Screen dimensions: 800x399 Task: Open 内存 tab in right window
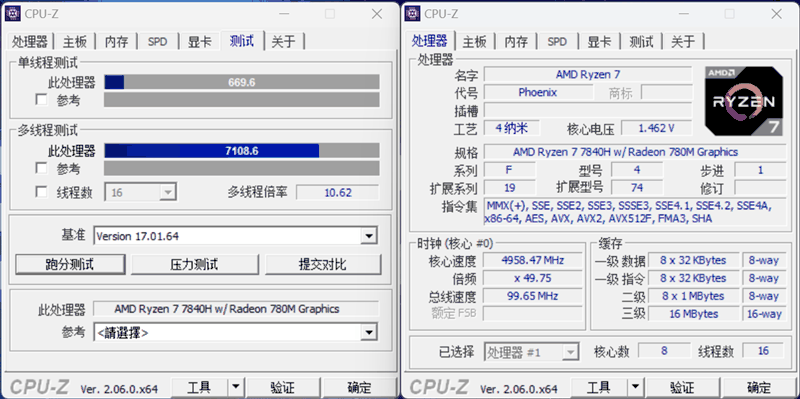point(516,42)
